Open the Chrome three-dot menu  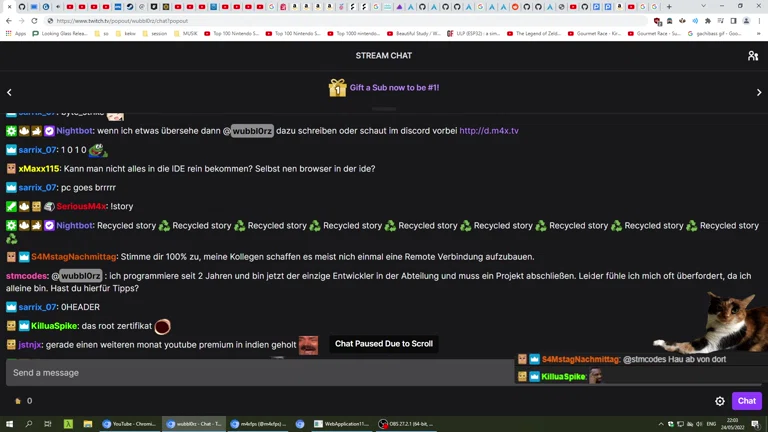point(759,21)
